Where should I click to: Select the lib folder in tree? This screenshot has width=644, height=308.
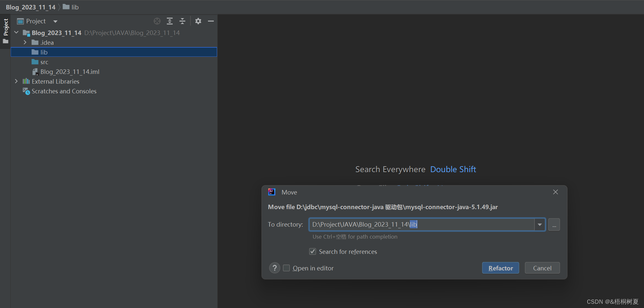tap(114, 52)
